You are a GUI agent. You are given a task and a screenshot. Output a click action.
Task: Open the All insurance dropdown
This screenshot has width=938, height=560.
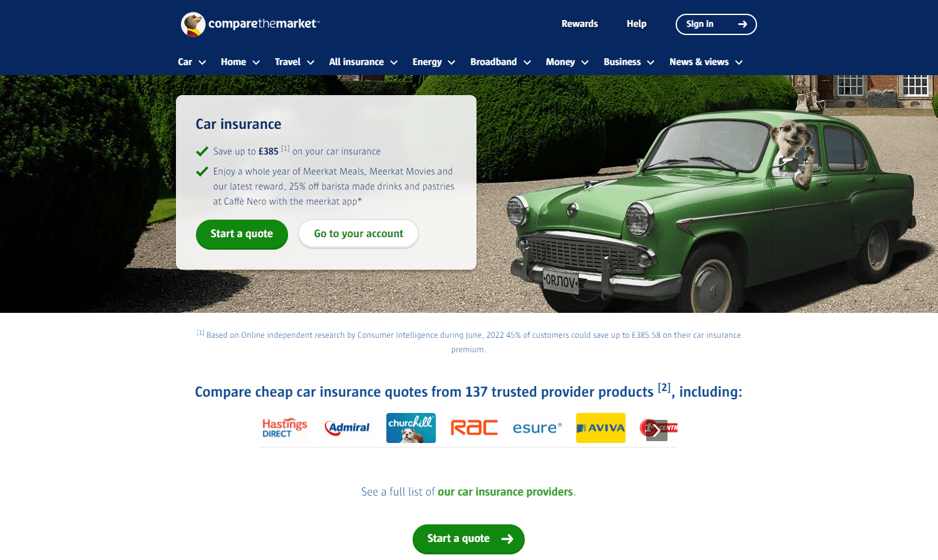[x=363, y=62]
